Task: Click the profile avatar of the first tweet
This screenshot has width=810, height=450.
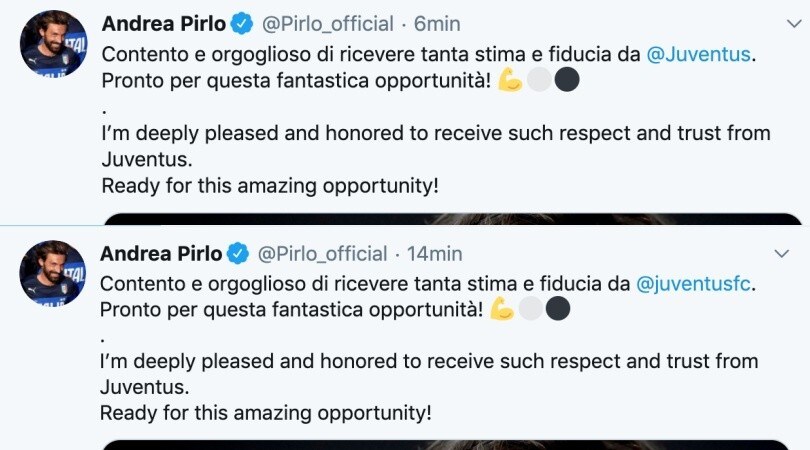Action: coord(53,43)
